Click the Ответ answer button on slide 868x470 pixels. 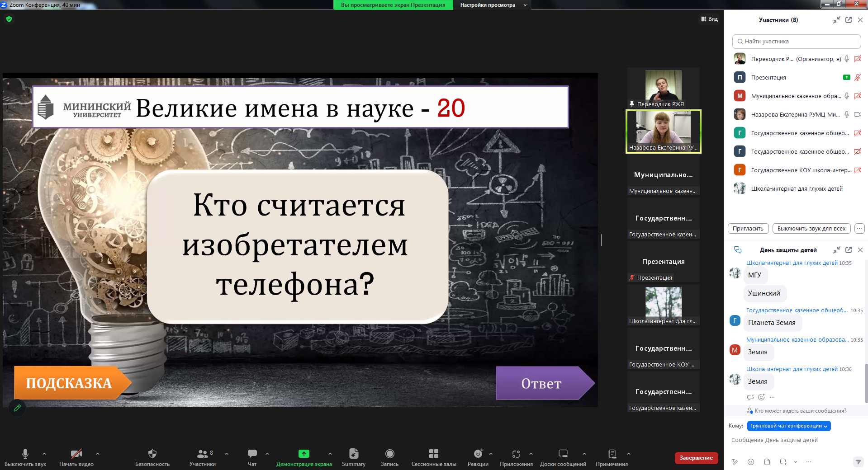tap(545, 383)
